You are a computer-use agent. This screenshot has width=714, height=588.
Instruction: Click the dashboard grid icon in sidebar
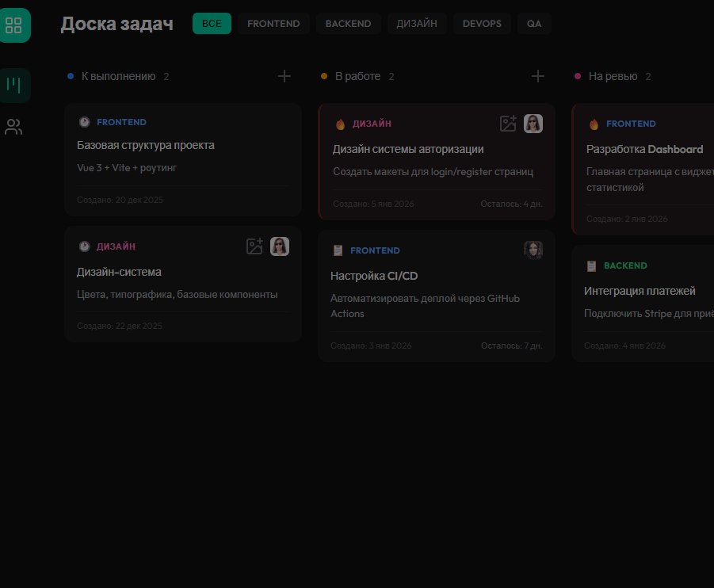[x=13, y=25]
